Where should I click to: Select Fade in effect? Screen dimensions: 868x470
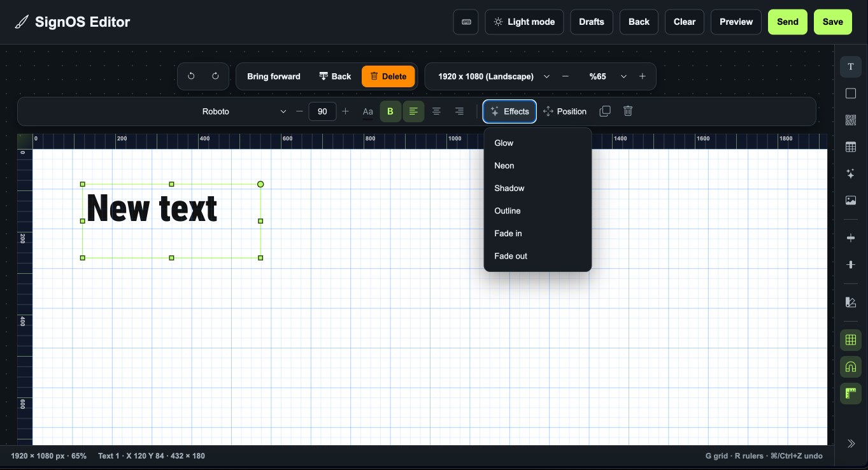537,234
